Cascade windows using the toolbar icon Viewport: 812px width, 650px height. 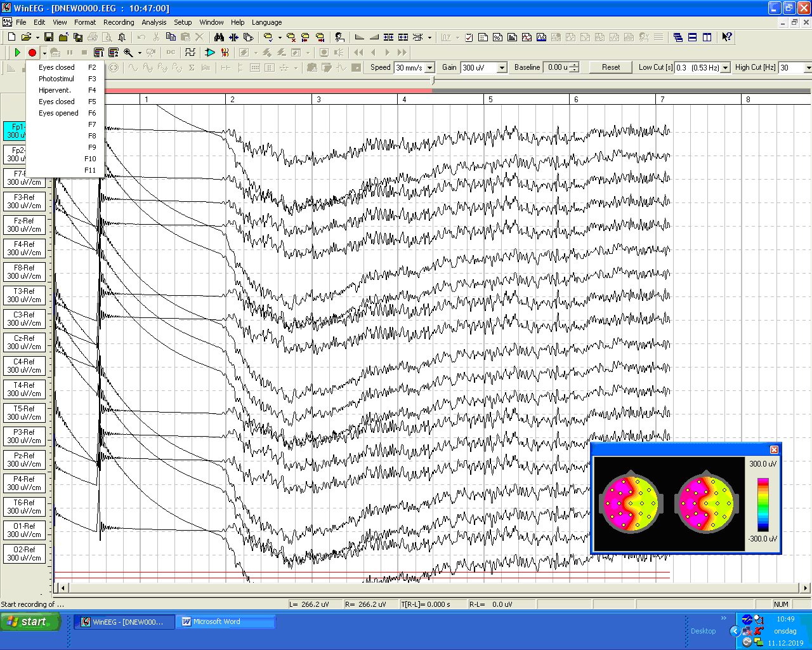click(x=678, y=37)
